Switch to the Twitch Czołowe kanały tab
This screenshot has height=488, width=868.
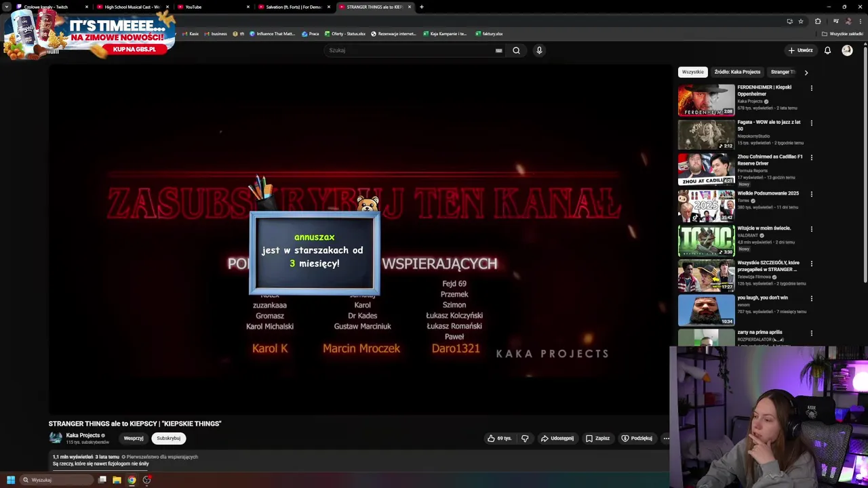pos(50,7)
